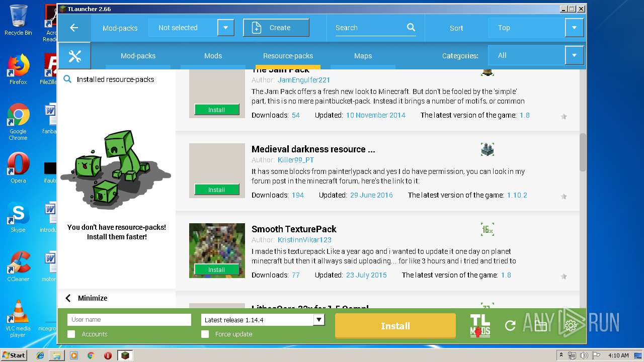
Task: Toggle the Accounts checkbox
Action: 71,334
